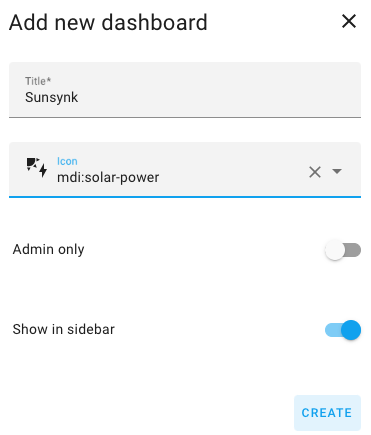Click the Title* field label
This screenshot has height=435, width=371.
(38, 81)
